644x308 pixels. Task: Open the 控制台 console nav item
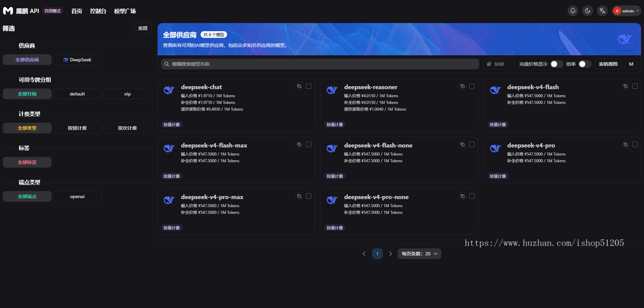[98, 11]
